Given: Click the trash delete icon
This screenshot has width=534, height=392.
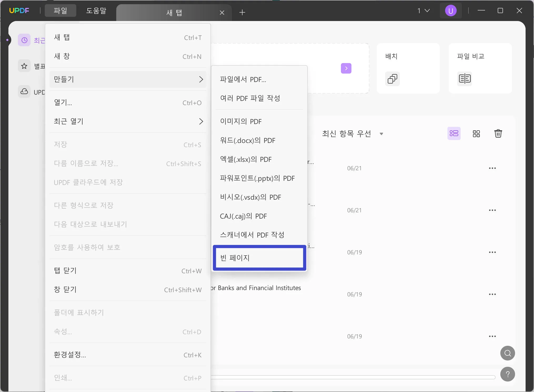Looking at the screenshot, I should 498,134.
